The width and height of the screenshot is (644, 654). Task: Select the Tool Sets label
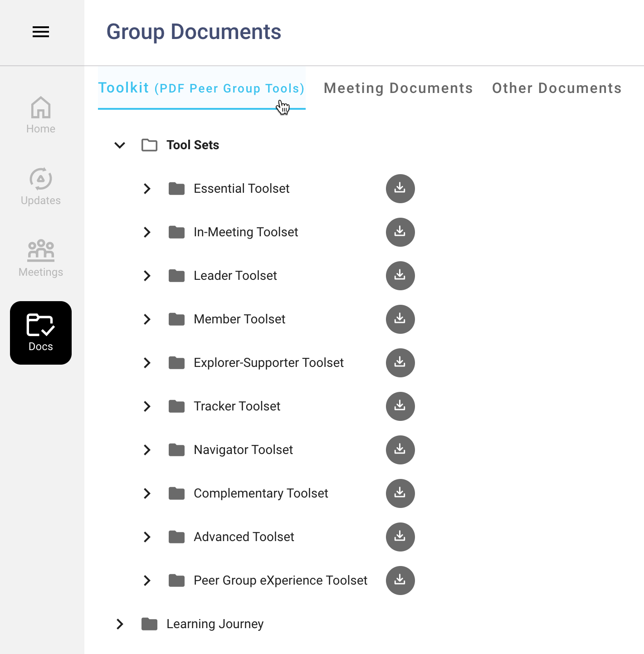pyautogui.click(x=193, y=145)
